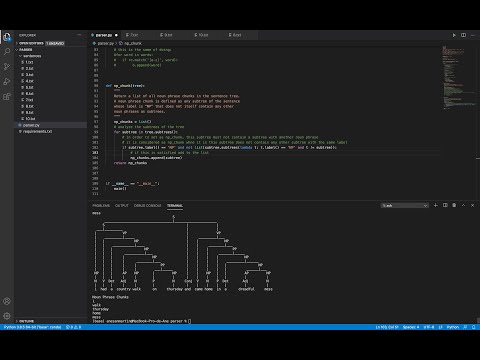Open the Manage gear icon
Image resolution: width=480 pixels, height=360 pixels.
(7, 316)
